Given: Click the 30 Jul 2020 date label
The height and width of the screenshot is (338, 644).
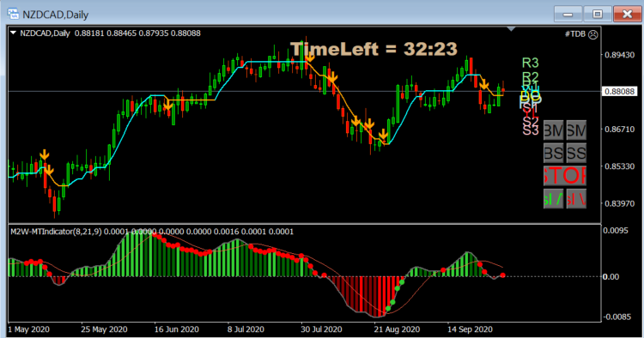Looking at the screenshot, I should coord(322,329).
